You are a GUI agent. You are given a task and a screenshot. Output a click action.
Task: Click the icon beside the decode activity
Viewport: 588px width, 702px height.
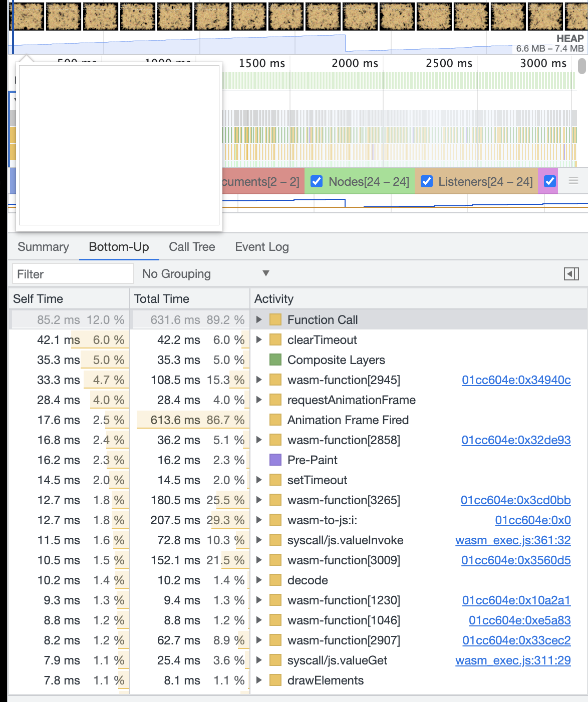click(x=275, y=580)
